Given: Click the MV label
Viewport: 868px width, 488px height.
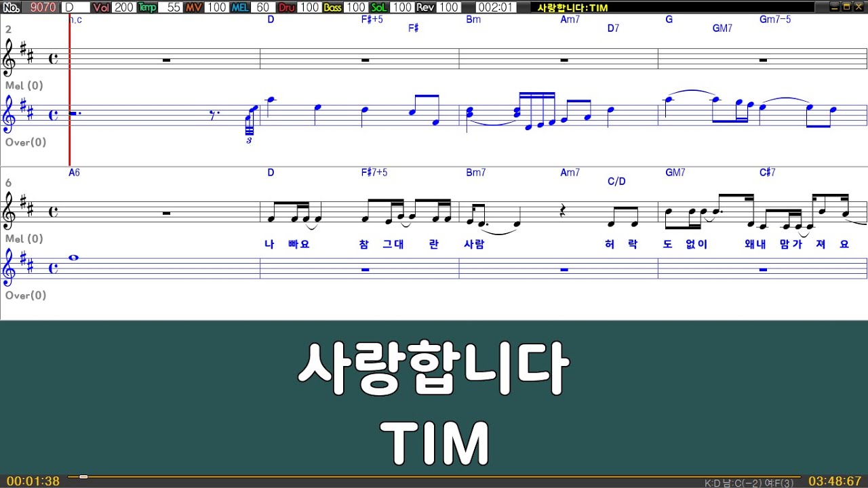Looking at the screenshot, I should (x=194, y=7).
